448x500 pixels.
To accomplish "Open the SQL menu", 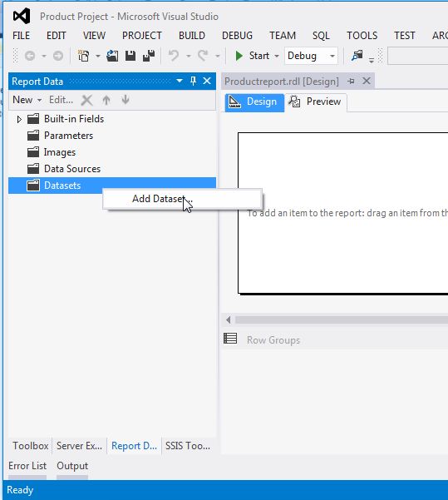I will (x=321, y=36).
